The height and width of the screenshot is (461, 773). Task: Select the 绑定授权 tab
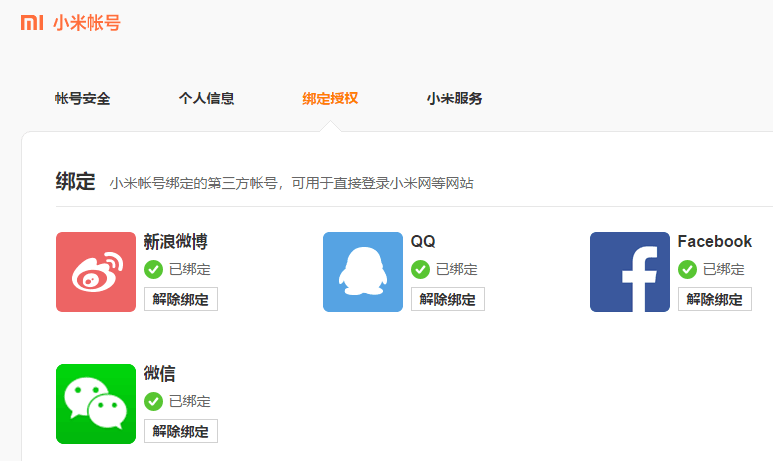(x=330, y=99)
